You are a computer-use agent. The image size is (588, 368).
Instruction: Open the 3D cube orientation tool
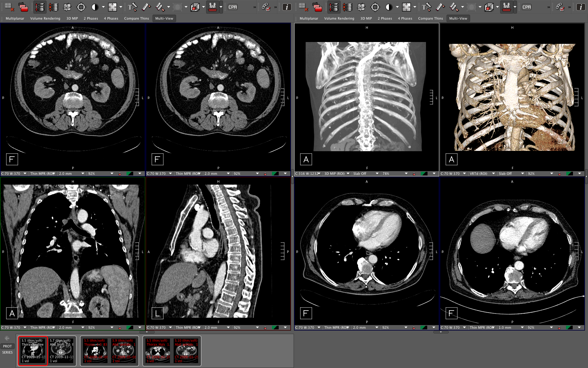pyautogui.click(x=195, y=7)
